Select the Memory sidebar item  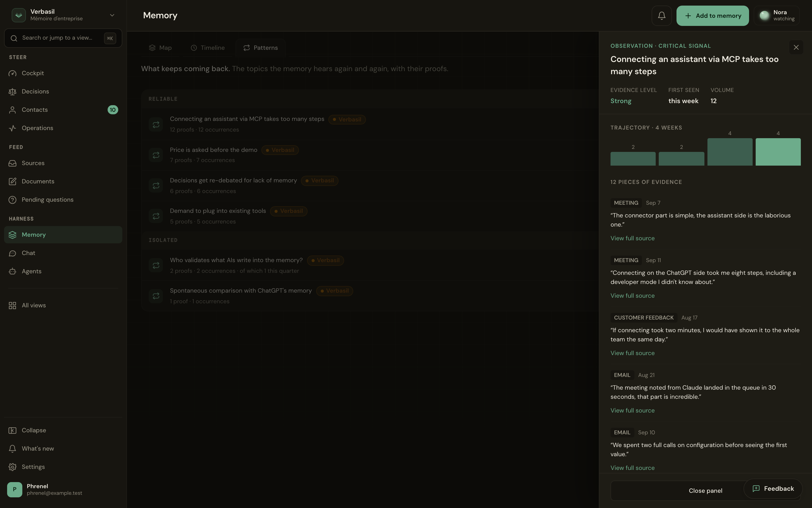coord(63,235)
